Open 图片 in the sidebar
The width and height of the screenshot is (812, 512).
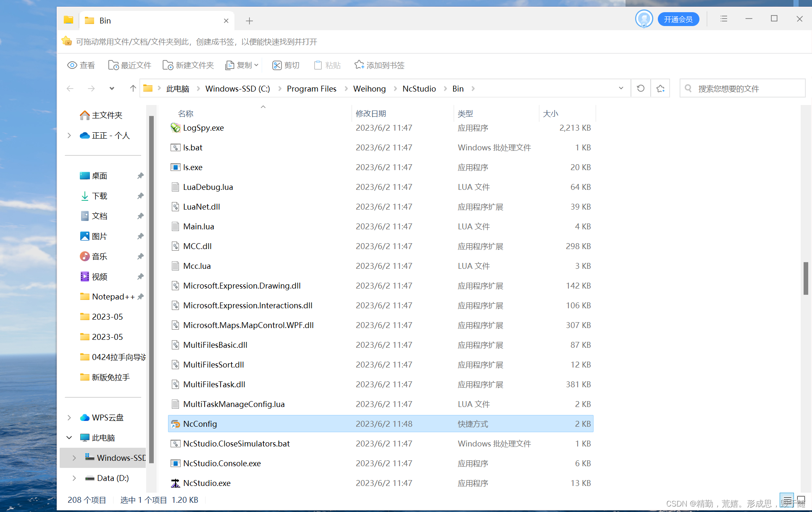click(x=94, y=236)
